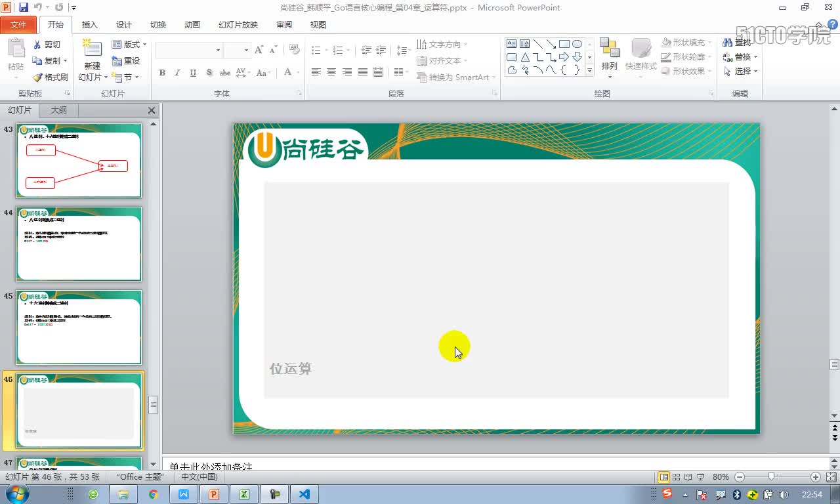
Task: Align text left in paragraph group
Action: [x=316, y=72]
